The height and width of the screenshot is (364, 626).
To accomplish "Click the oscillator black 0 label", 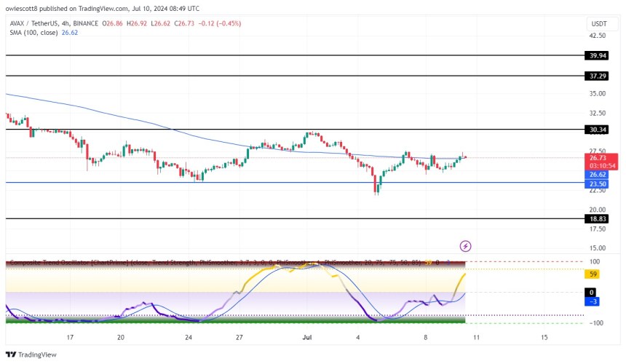I will (591, 293).
